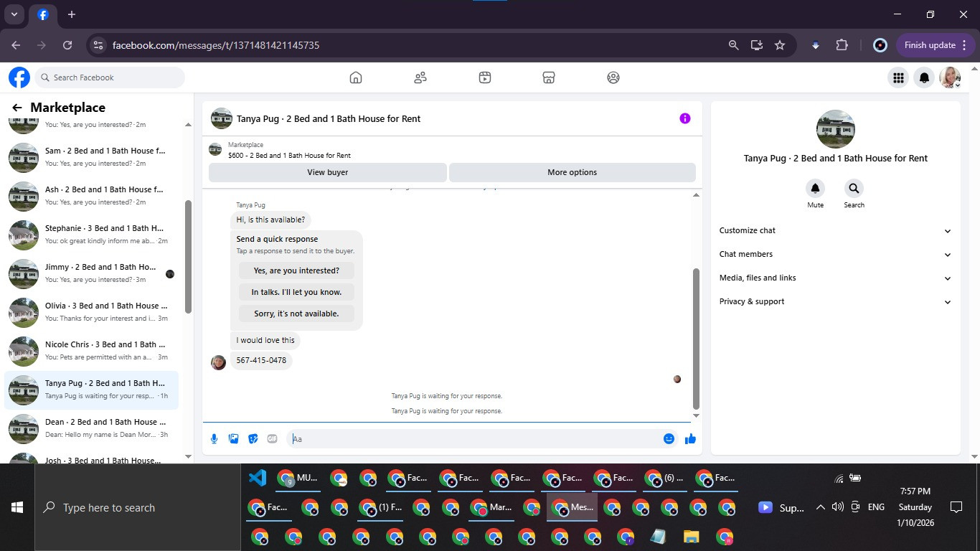Show hidden system tray icons
The height and width of the screenshot is (551, 980).
tap(820, 507)
